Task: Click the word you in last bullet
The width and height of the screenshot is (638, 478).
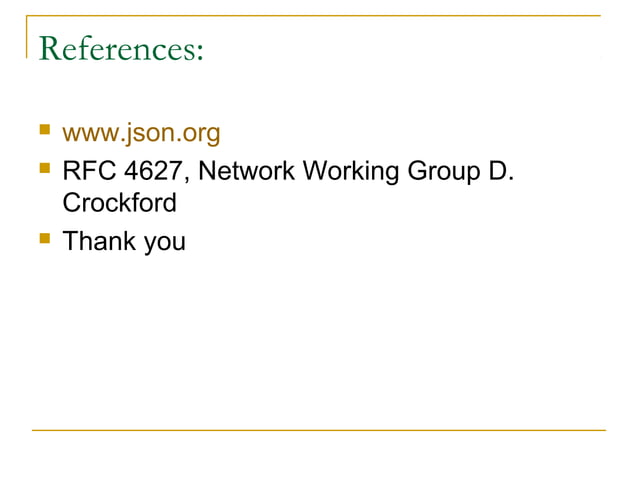Action: click(x=165, y=243)
